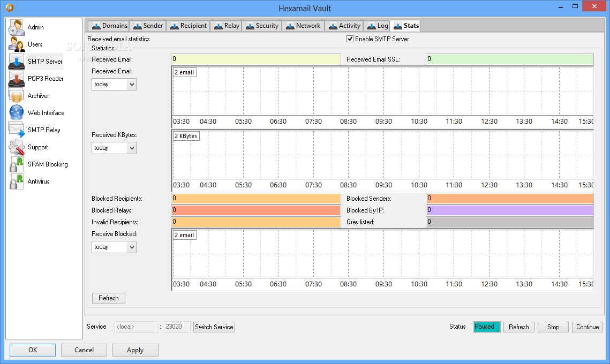
Task: Click the Cancel button
Action: point(84,350)
